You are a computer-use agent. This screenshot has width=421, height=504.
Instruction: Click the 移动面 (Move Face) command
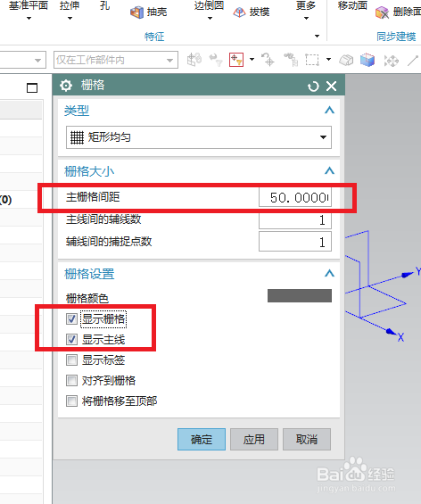[352, 5]
